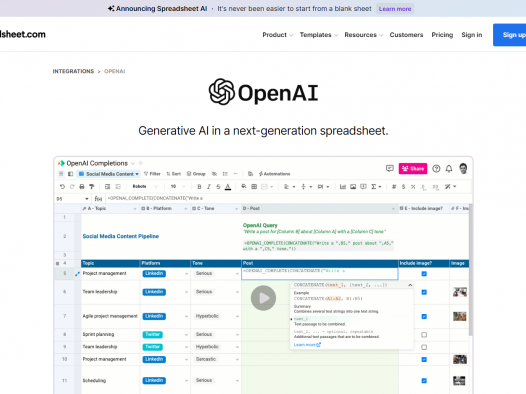Apply percent format icon

click(x=413, y=187)
